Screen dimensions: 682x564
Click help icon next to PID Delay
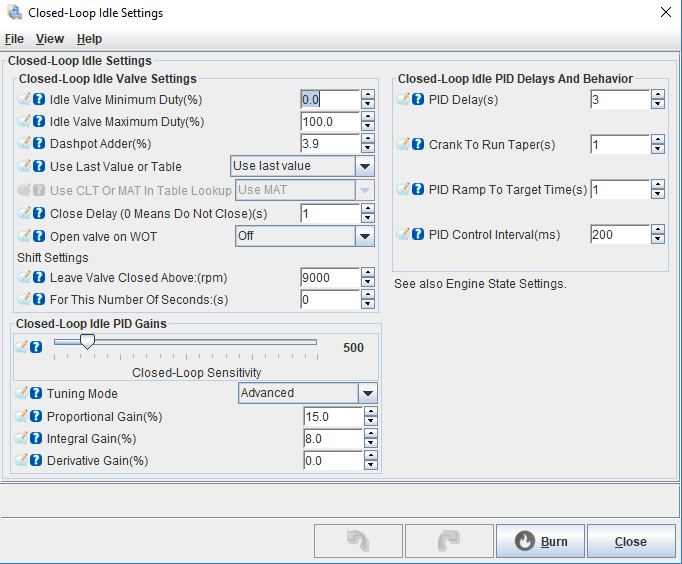[419, 99]
